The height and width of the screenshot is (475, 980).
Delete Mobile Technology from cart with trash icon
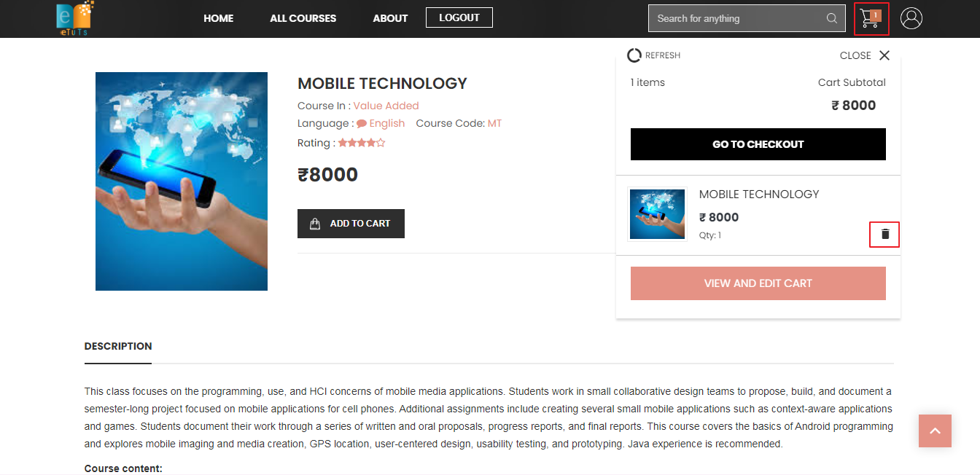tap(884, 235)
